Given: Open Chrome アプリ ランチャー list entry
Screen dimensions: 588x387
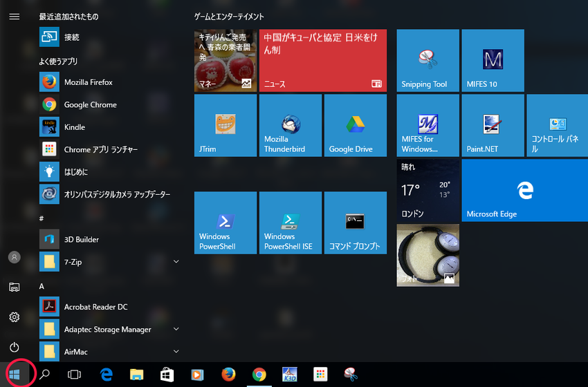Looking at the screenshot, I should point(109,149).
